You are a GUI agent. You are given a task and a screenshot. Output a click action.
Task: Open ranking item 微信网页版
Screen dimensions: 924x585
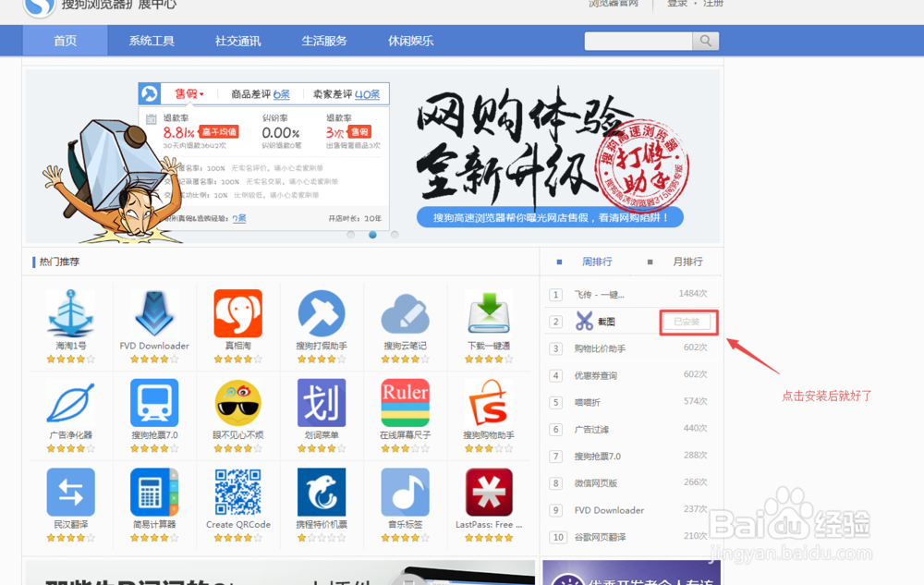[x=596, y=483]
